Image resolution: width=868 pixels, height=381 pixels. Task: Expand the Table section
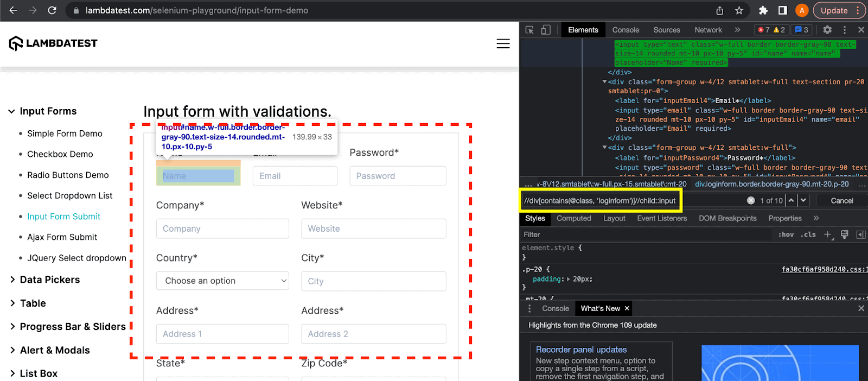27,303
